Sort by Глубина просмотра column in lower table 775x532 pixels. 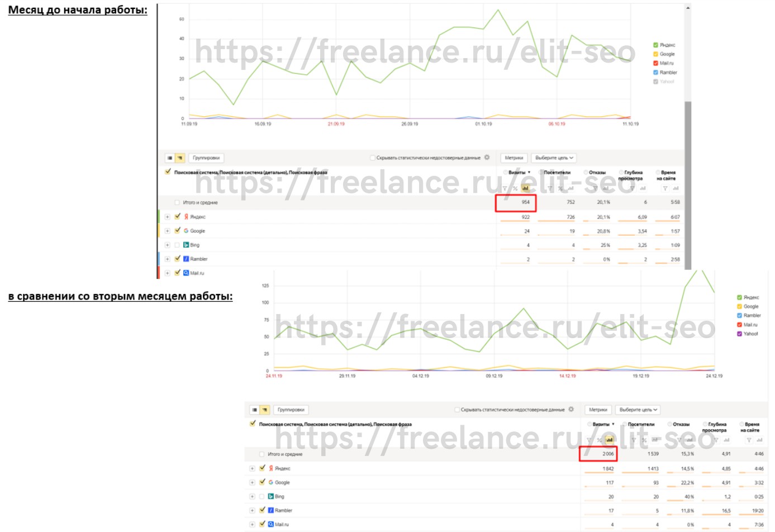714,427
